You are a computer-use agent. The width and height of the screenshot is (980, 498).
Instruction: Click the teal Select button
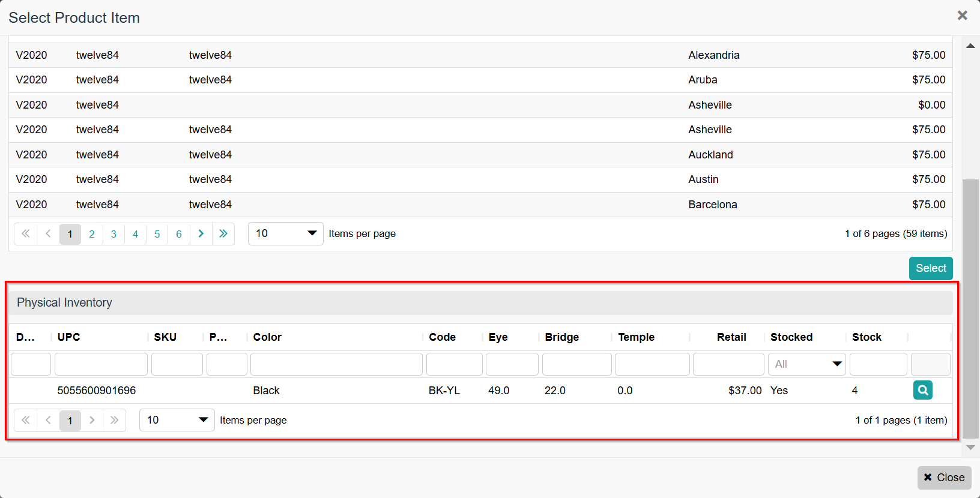(x=931, y=268)
